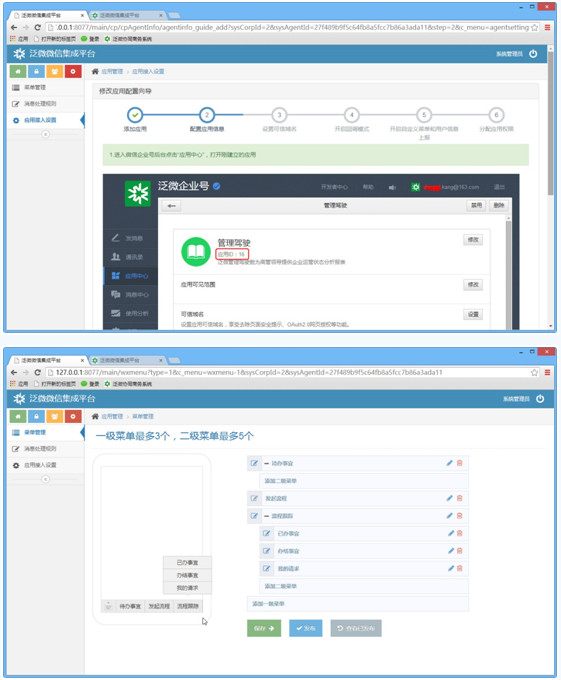This screenshot has height=680, width=561.
Task: Collapse sidebar chevron in 菜单管理 window
Action: pos(46,479)
